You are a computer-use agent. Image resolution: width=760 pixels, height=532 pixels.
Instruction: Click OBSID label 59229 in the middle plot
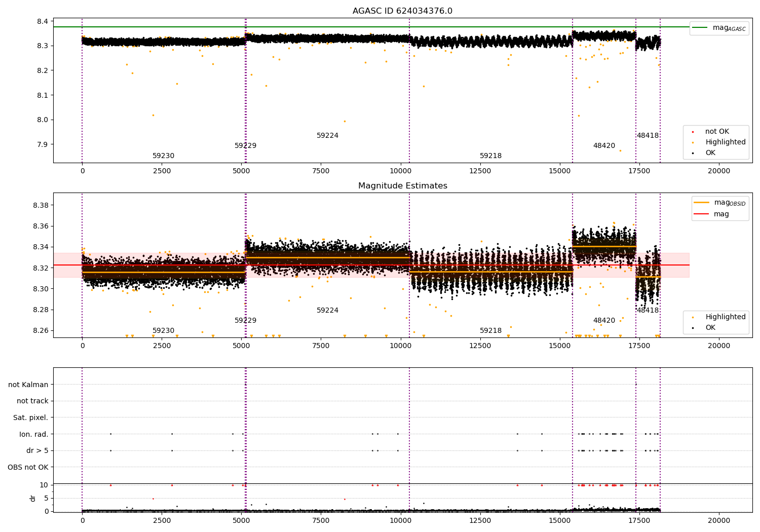(x=245, y=321)
